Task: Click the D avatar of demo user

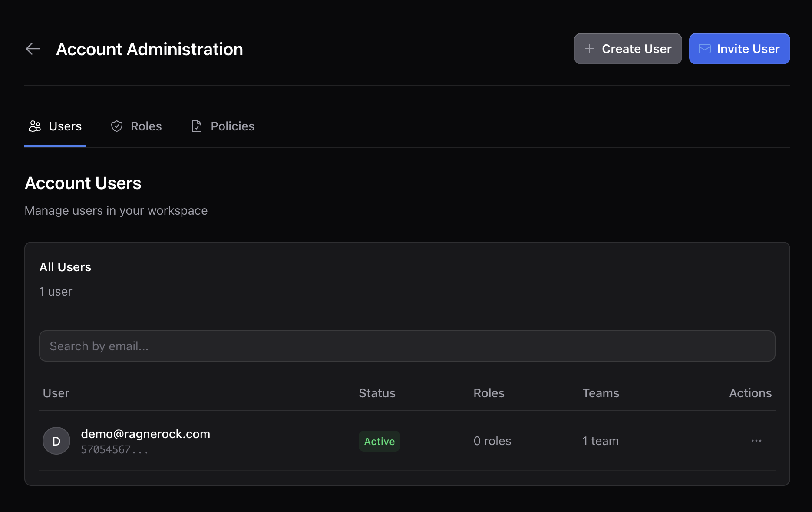Action: (x=56, y=441)
